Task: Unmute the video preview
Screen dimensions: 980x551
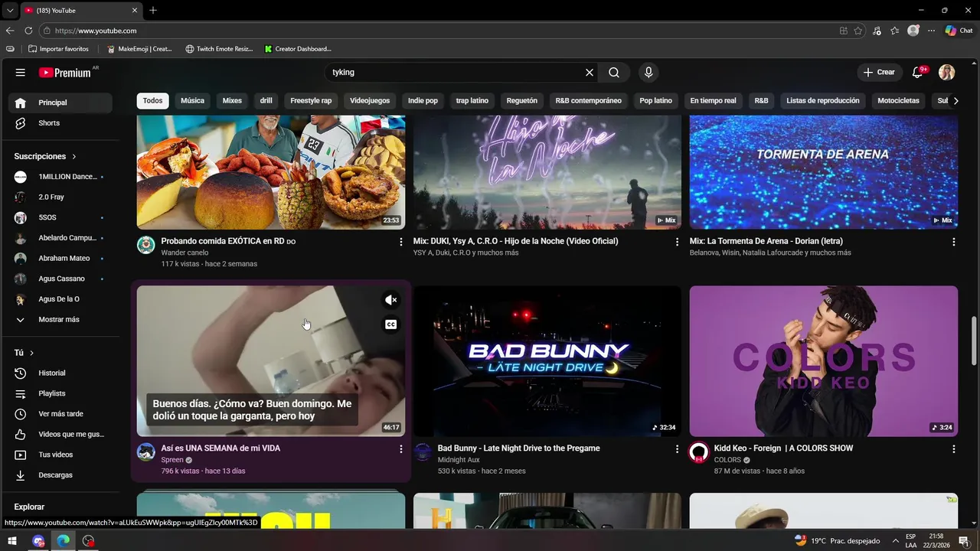Action: 390,300
